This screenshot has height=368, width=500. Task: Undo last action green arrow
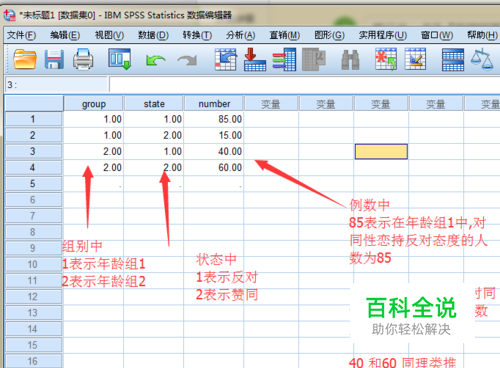[155, 60]
